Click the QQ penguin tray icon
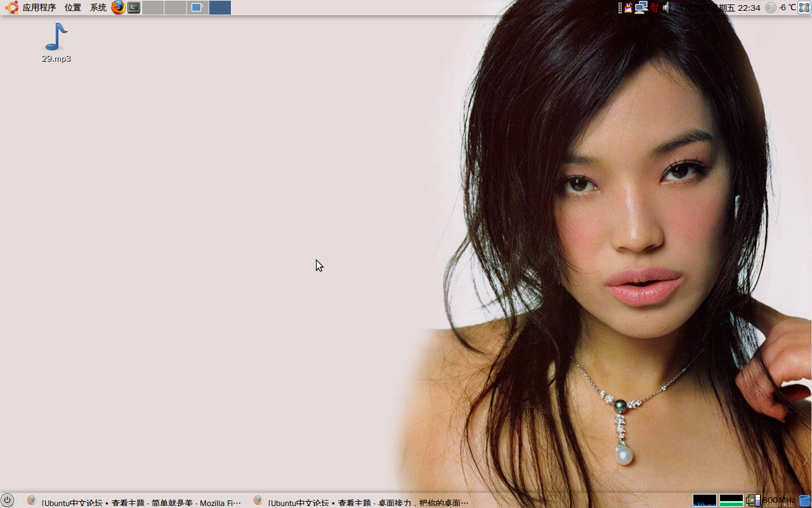Viewport: 812px width, 508px height. (x=629, y=8)
